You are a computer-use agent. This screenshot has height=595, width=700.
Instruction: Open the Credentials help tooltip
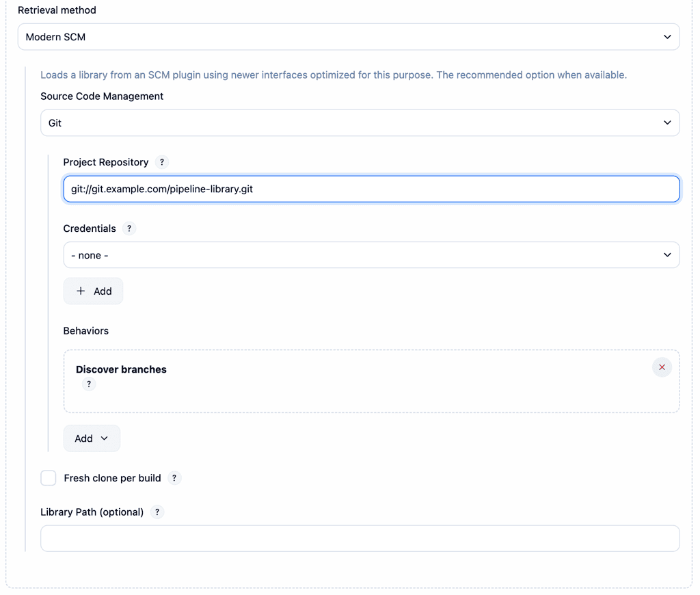[129, 228]
